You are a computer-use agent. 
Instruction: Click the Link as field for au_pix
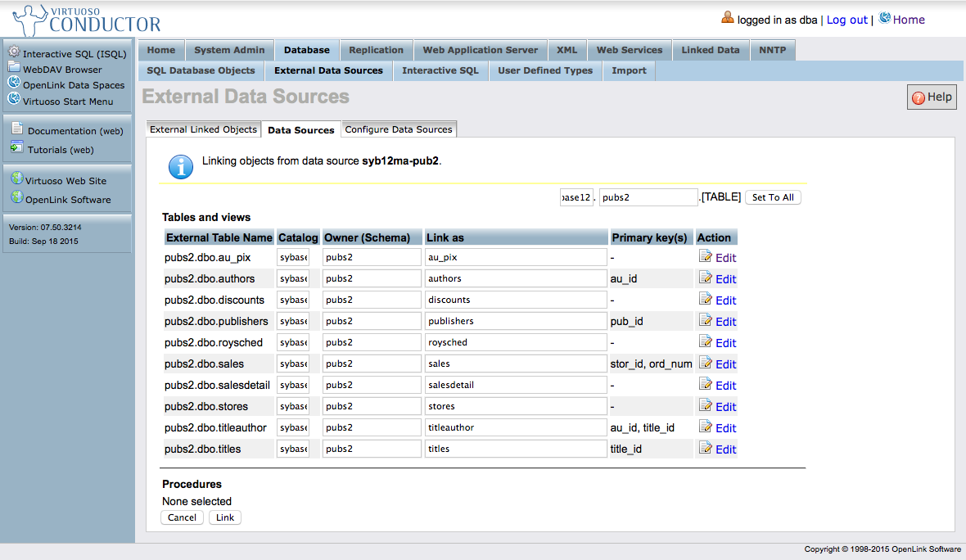[x=516, y=257]
